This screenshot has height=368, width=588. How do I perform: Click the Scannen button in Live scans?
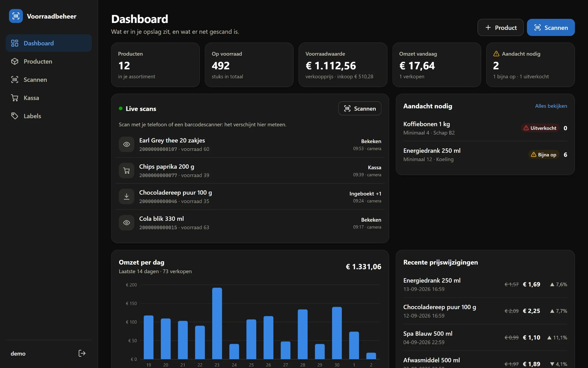[360, 108]
